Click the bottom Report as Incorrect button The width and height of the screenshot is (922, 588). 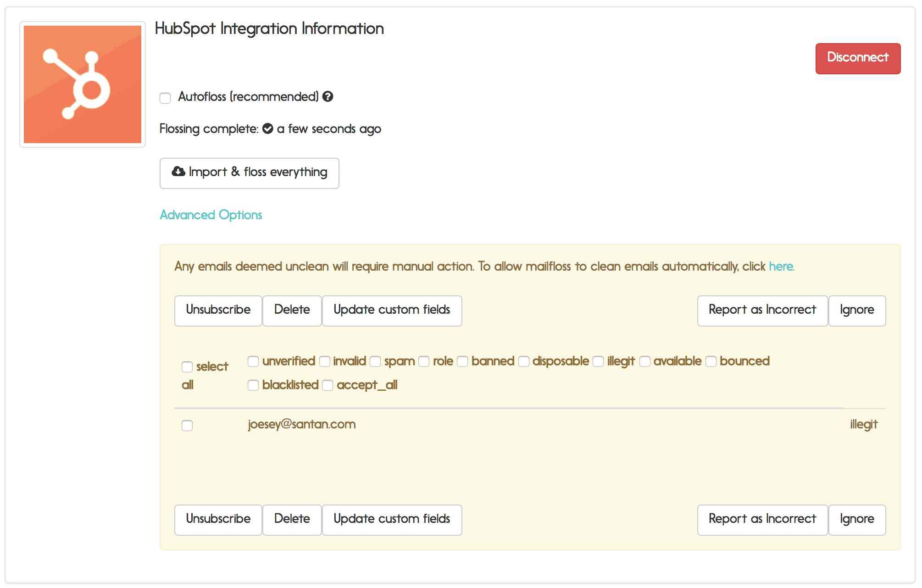click(763, 520)
